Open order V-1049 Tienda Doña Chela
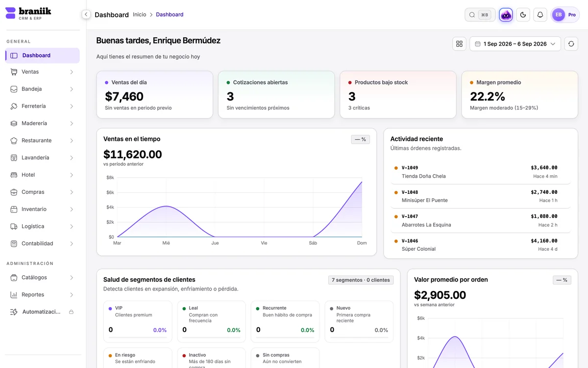This screenshot has width=588, height=368. point(481,172)
